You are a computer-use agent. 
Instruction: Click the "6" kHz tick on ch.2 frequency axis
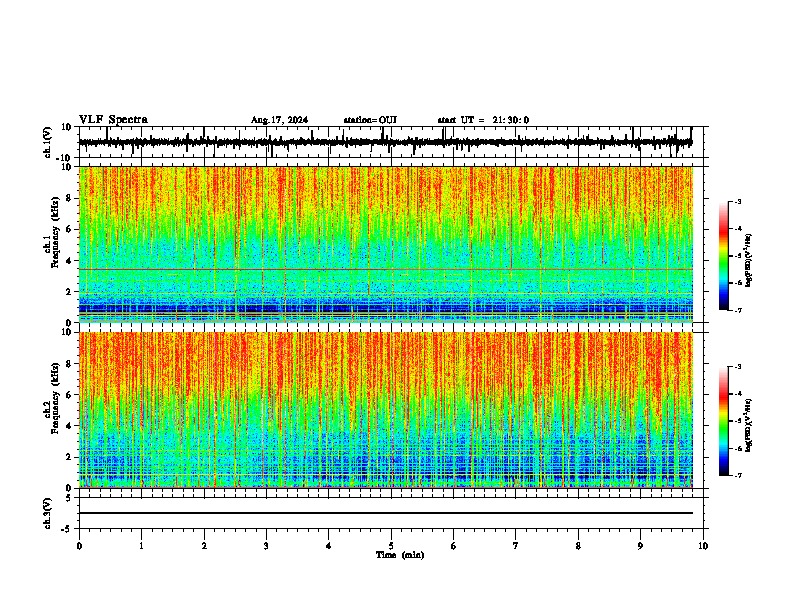click(71, 395)
